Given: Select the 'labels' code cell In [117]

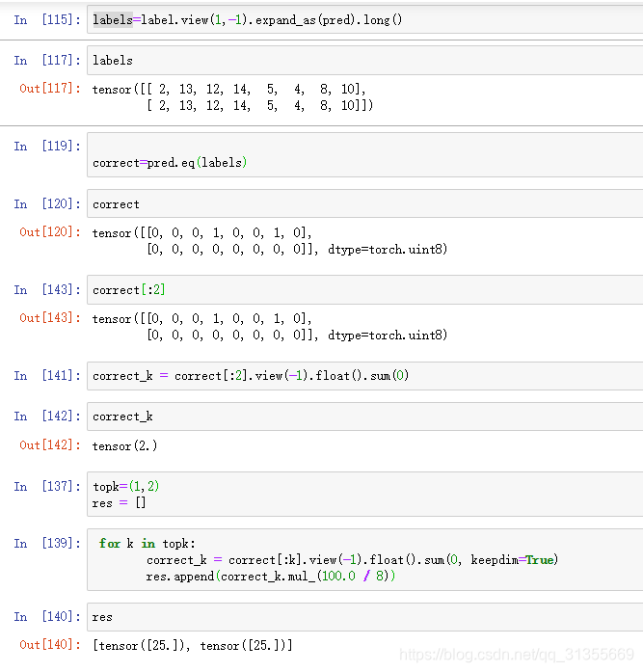Looking at the screenshot, I should click(365, 60).
